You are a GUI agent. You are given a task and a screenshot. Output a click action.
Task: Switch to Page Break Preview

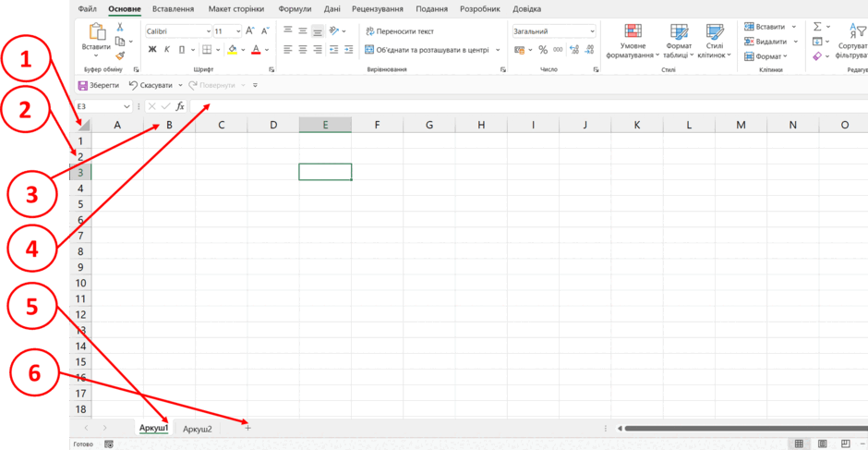point(847,444)
